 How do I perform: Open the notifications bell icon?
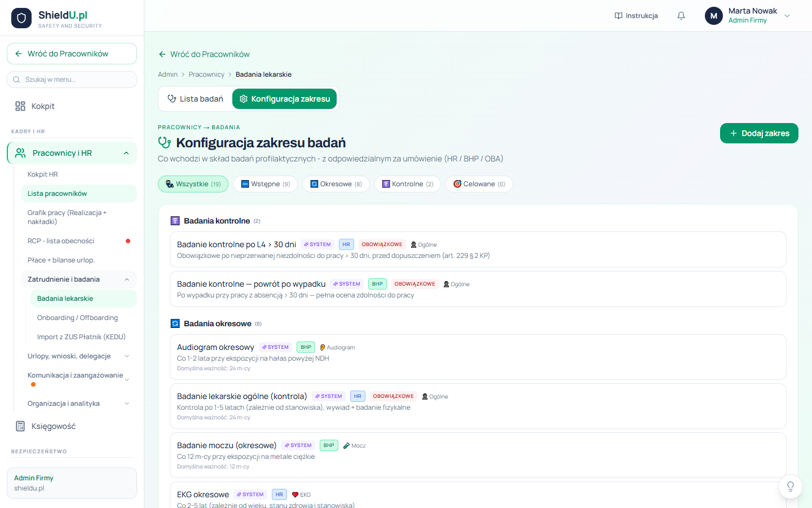coord(681,16)
